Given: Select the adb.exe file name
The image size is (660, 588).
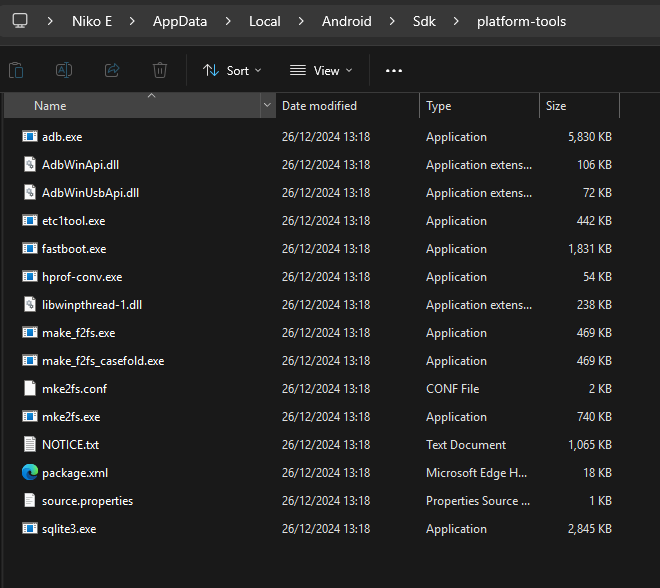Looking at the screenshot, I should [62, 137].
